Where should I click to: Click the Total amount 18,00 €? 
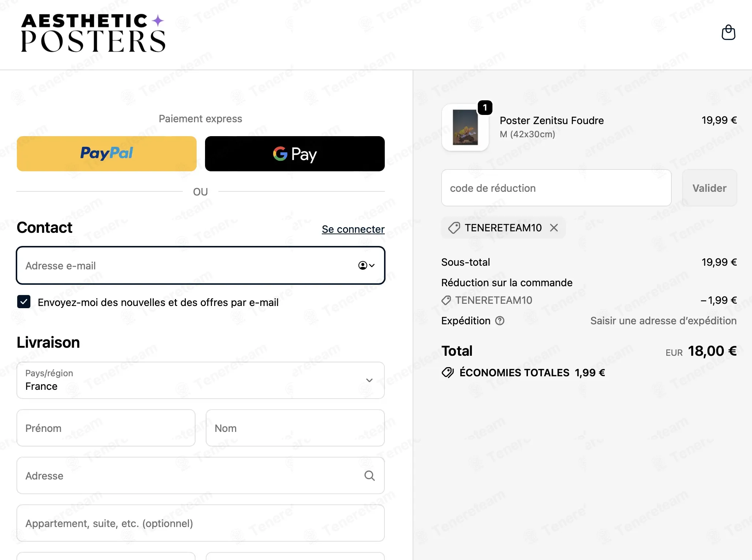click(x=712, y=351)
